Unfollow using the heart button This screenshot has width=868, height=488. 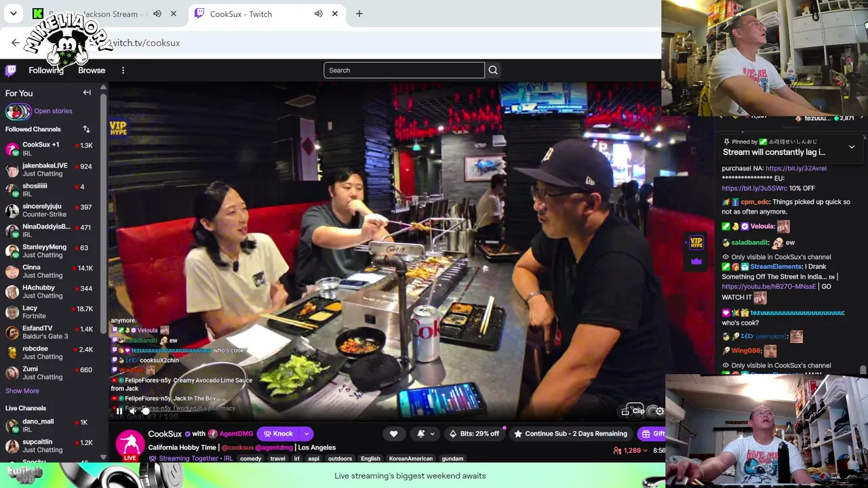click(393, 434)
